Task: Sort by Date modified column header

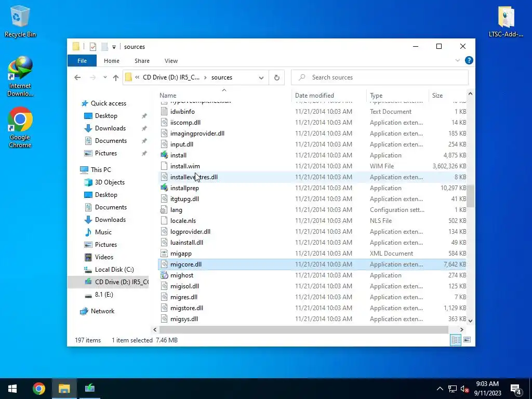Action: coord(314,96)
